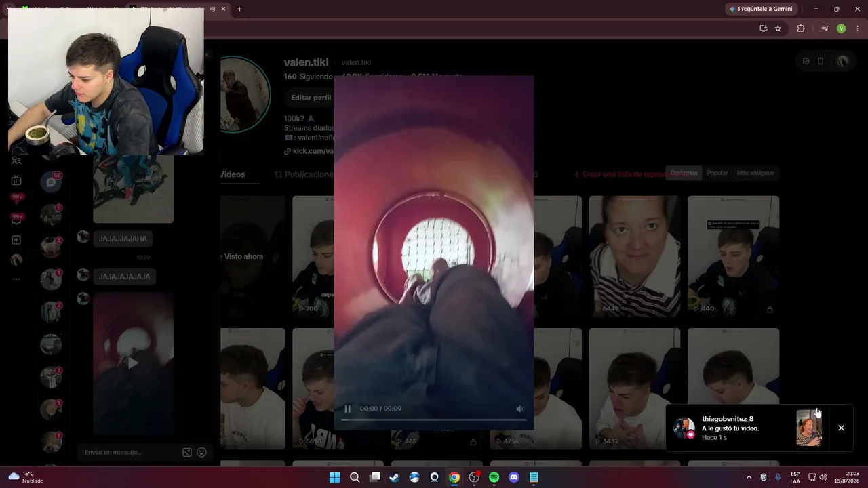Open the phone icon at the page top right
868x488 pixels.
(x=820, y=61)
